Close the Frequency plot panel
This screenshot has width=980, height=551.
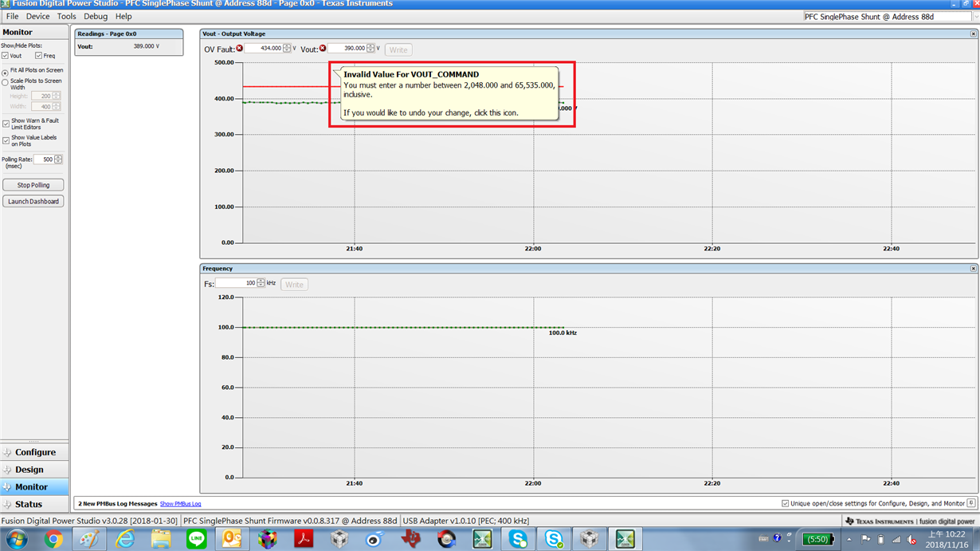[x=973, y=269]
